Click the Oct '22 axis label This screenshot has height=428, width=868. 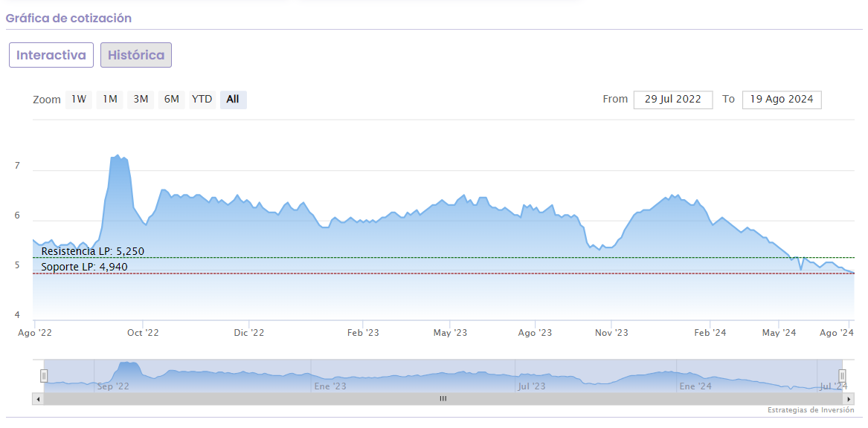(143, 333)
